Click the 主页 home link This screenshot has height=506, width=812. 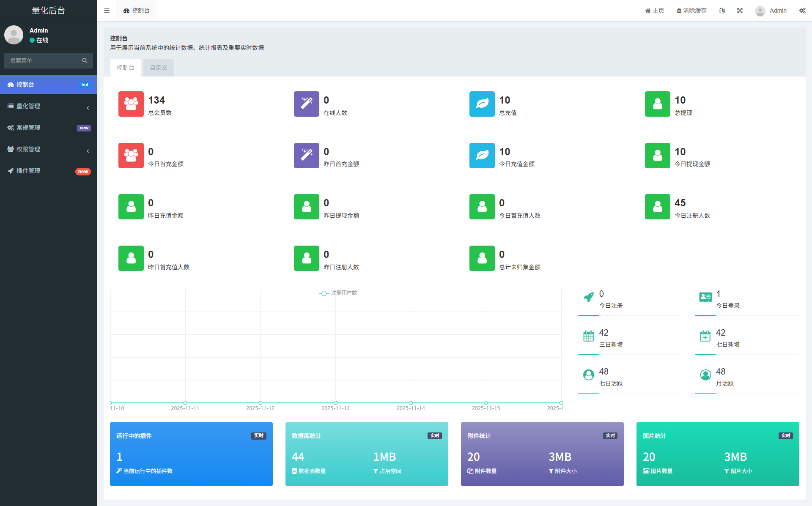655,11
